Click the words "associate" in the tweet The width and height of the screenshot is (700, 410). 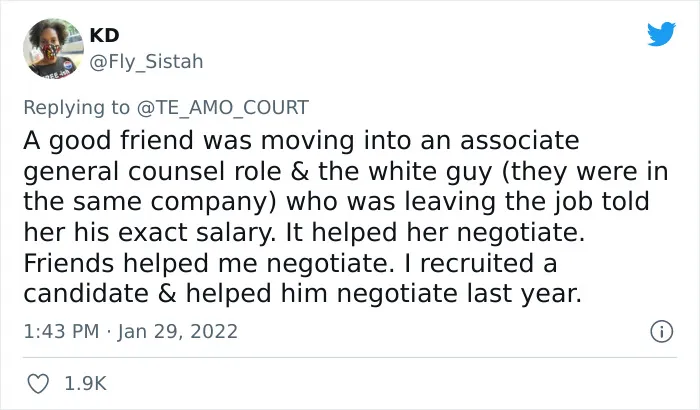click(520, 141)
